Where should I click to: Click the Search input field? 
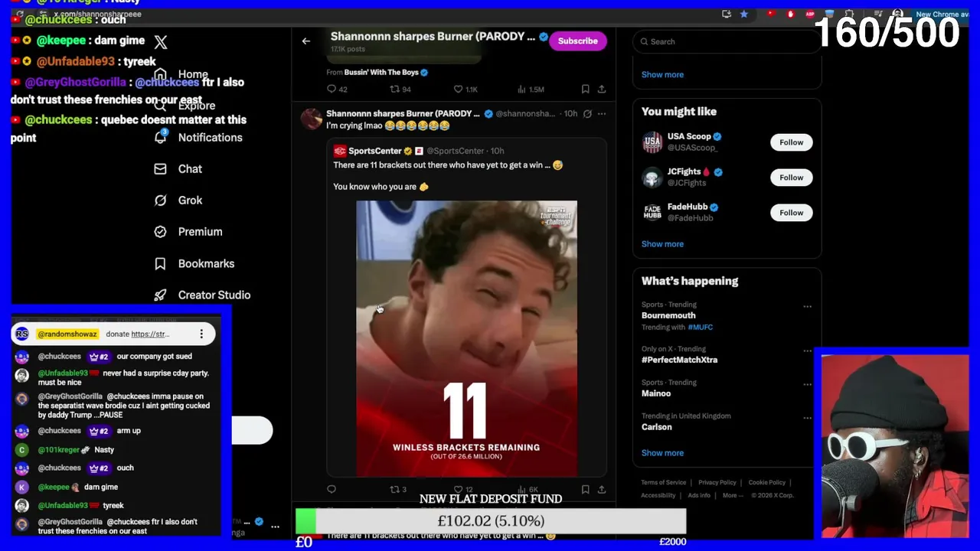727,41
